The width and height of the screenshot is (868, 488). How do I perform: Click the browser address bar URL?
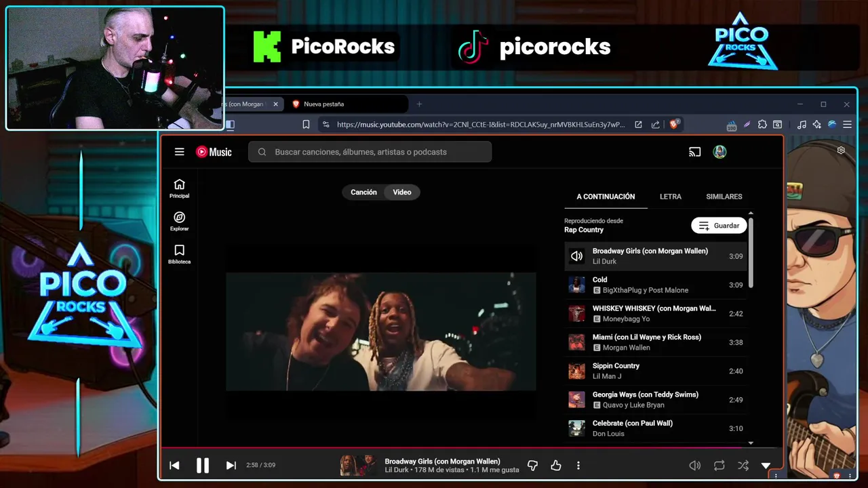click(x=481, y=125)
